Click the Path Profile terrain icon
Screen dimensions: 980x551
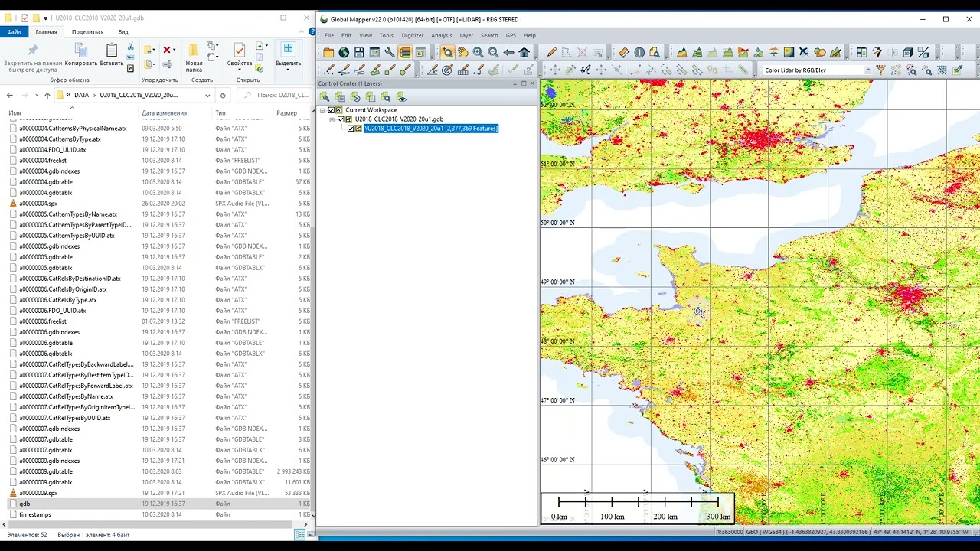click(x=681, y=53)
